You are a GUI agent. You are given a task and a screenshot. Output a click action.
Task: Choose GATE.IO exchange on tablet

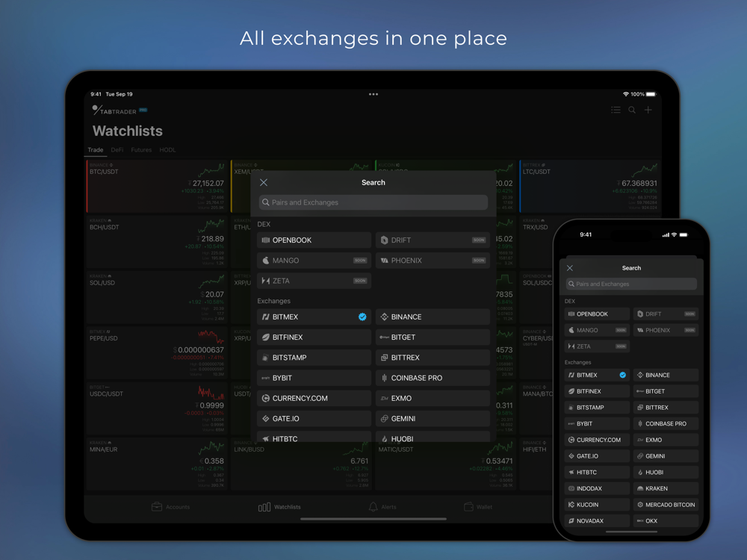314,419
